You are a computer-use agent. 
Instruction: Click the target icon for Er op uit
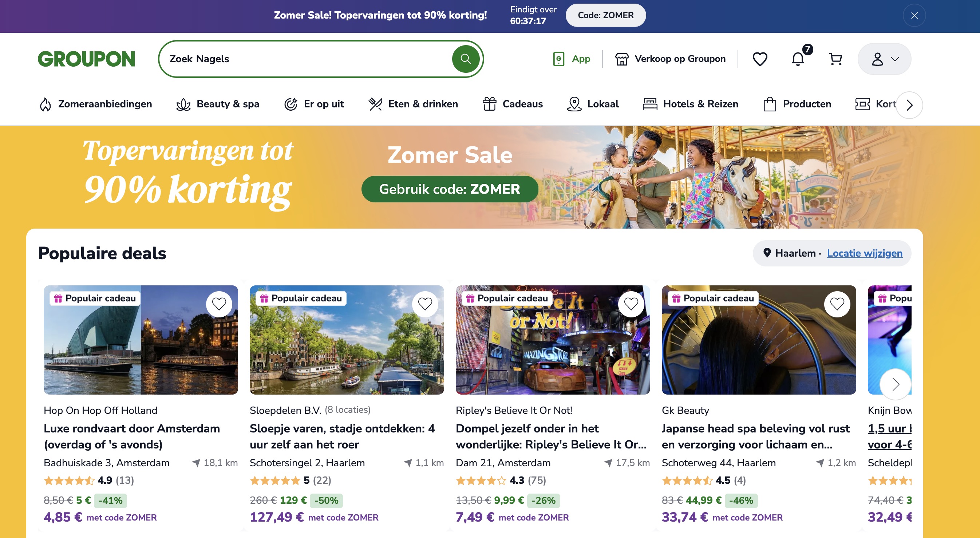click(x=291, y=104)
